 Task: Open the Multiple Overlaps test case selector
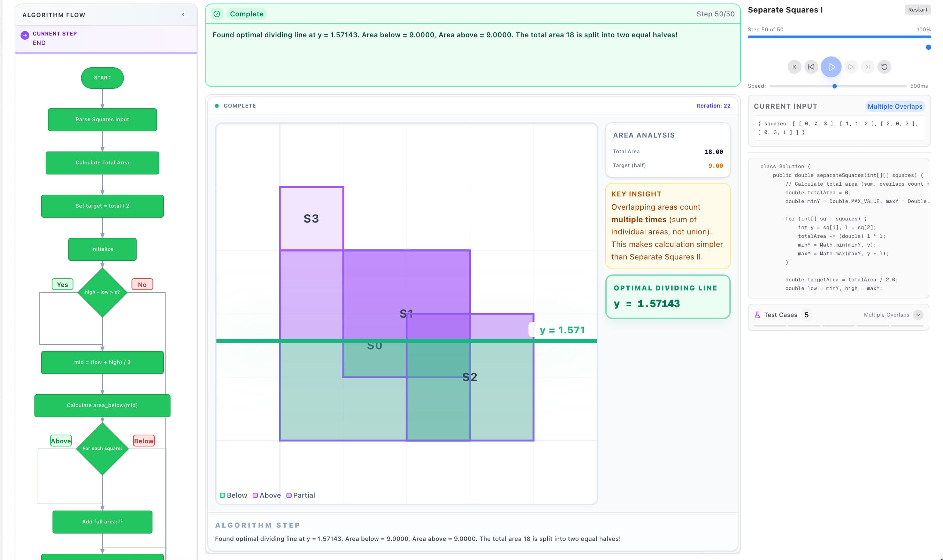click(x=887, y=314)
